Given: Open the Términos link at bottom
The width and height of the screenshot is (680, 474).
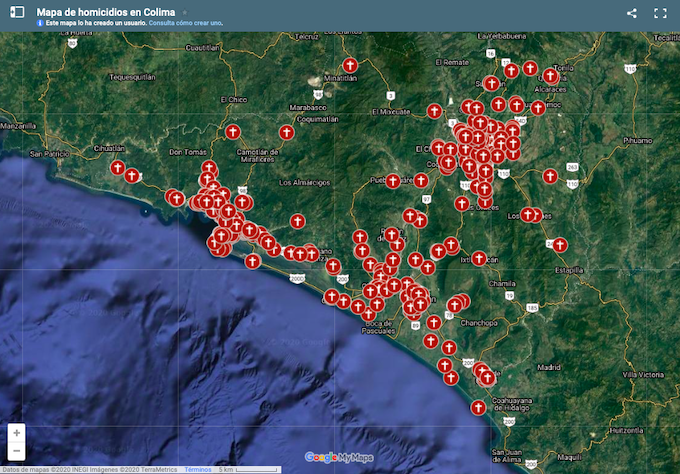Looking at the screenshot, I should [x=197, y=468].
